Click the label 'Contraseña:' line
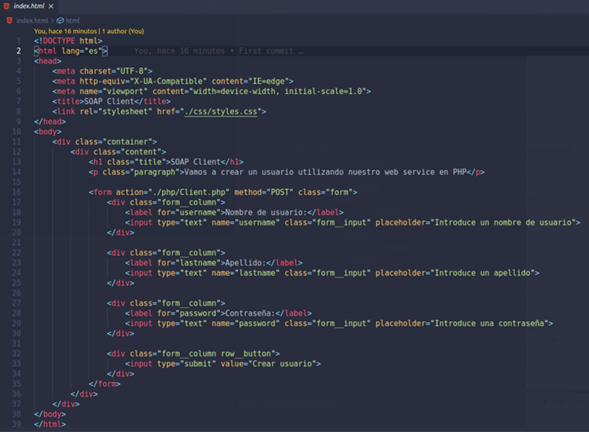Viewport: 589px width, 432px height. pos(218,313)
